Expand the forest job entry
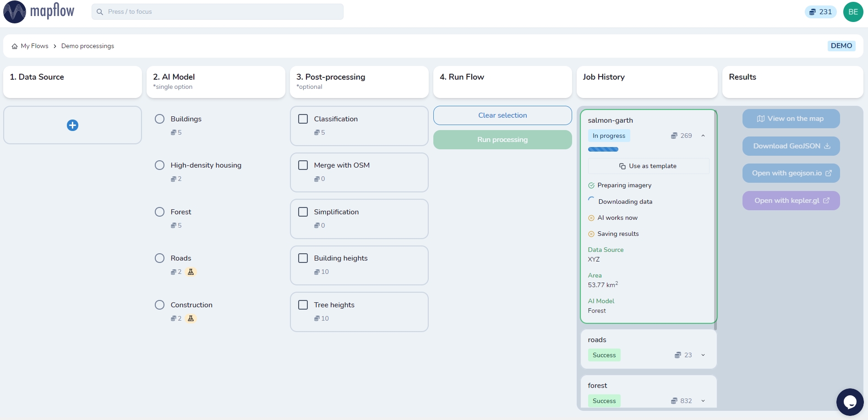 (x=703, y=401)
